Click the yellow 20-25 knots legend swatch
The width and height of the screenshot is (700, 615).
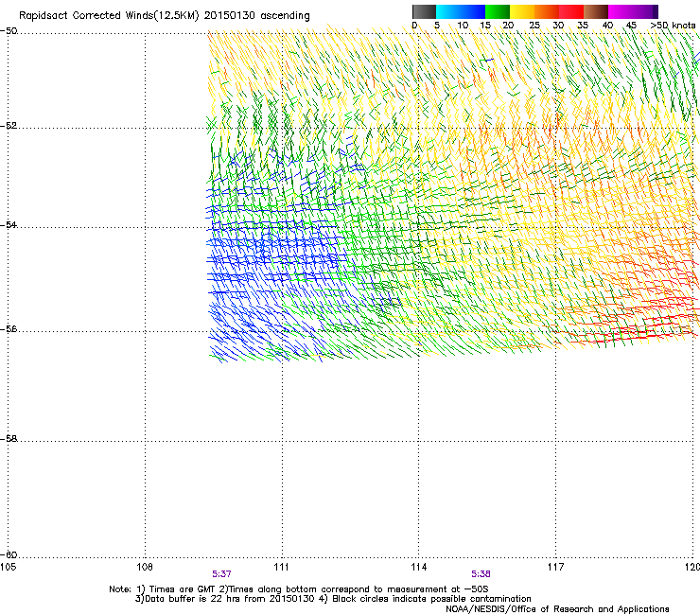522,11
